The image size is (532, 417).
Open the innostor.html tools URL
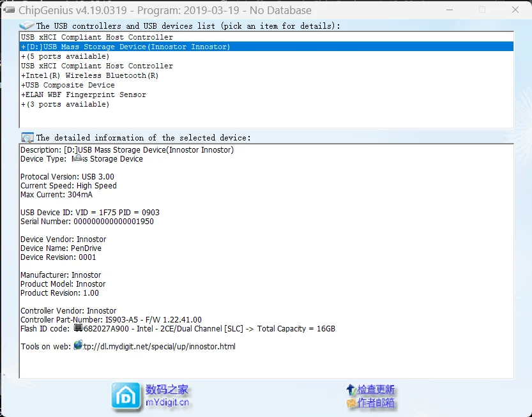(159, 346)
